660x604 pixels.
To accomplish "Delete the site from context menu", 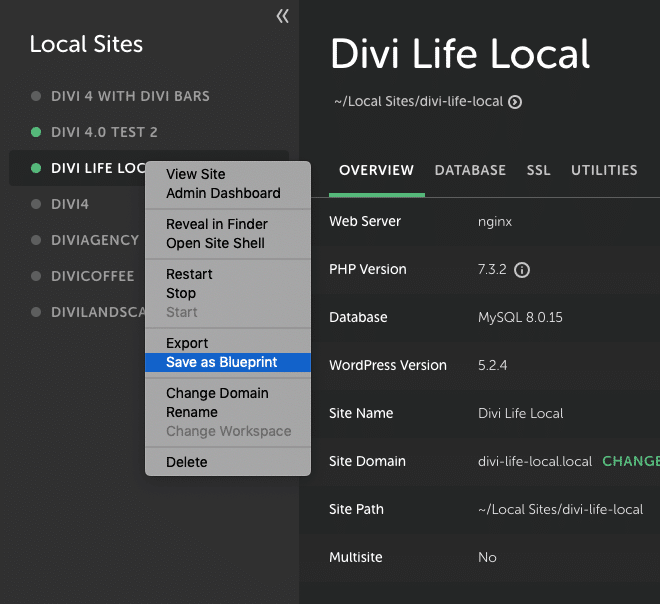I will click(x=187, y=462).
